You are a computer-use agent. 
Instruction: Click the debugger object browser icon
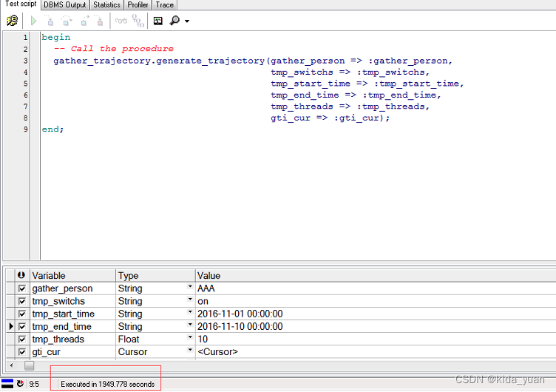[x=12, y=21]
